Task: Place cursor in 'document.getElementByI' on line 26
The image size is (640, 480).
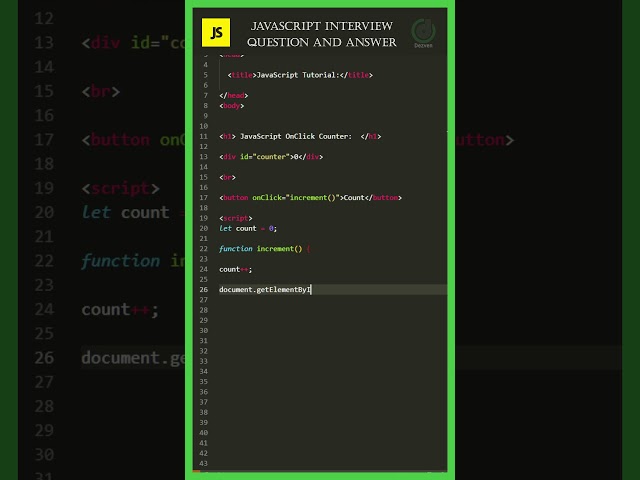Action: [x=265, y=290]
